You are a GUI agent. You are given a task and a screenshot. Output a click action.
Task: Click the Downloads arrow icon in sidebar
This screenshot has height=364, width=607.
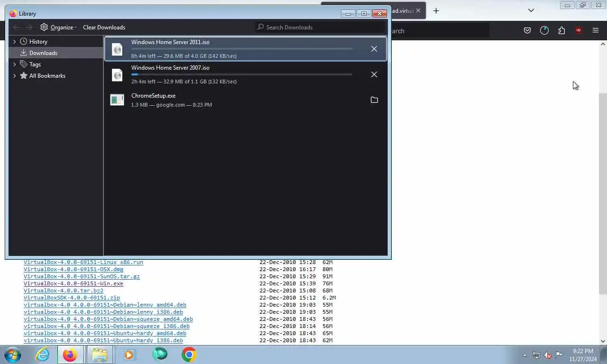(x=23, y=53)
